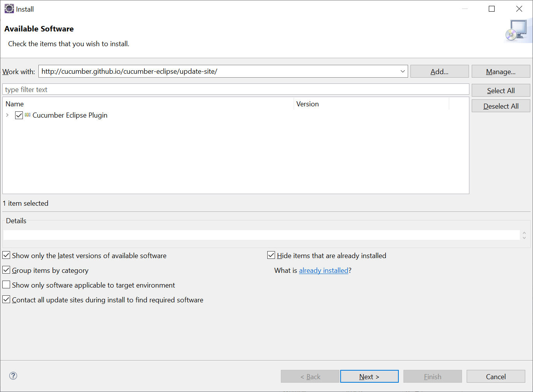The width and height of the screenshot is (533, 392).
Task: Cancel the Install dialog
Action: tap(496, 376)
